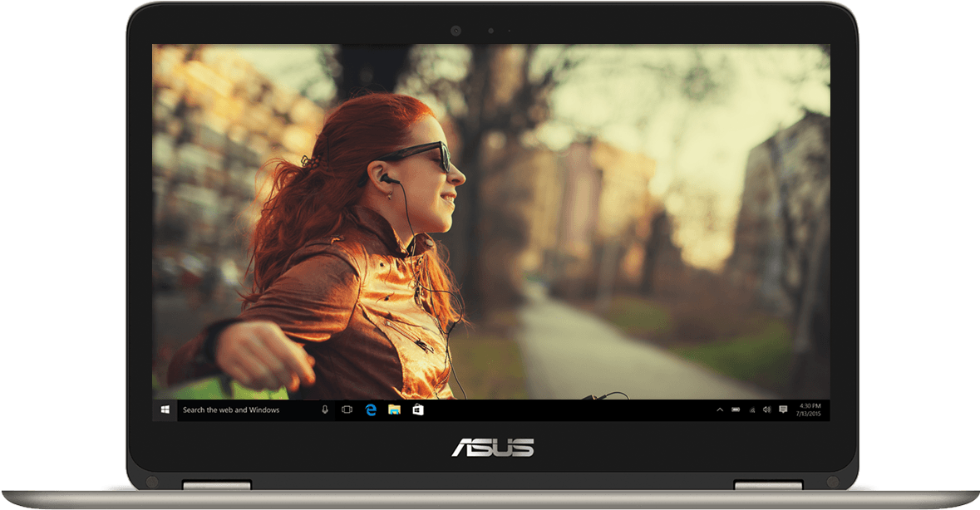
Task: Open the Windows Start menu
Action: pyautogui.click(x=165, y=409)
